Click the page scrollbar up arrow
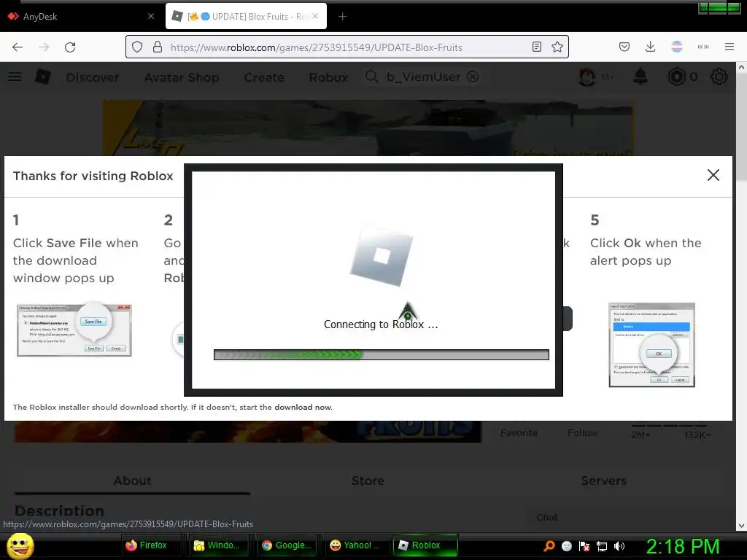 tap(741, 68)
